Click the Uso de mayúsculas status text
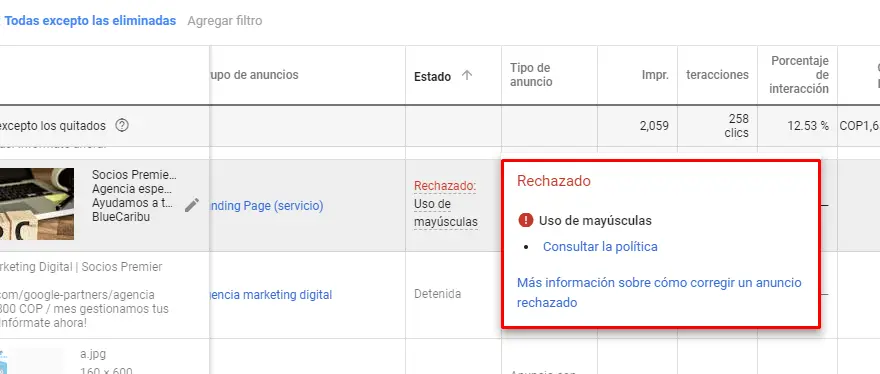Viewport: 880px width, 374px height. (446, 213)
